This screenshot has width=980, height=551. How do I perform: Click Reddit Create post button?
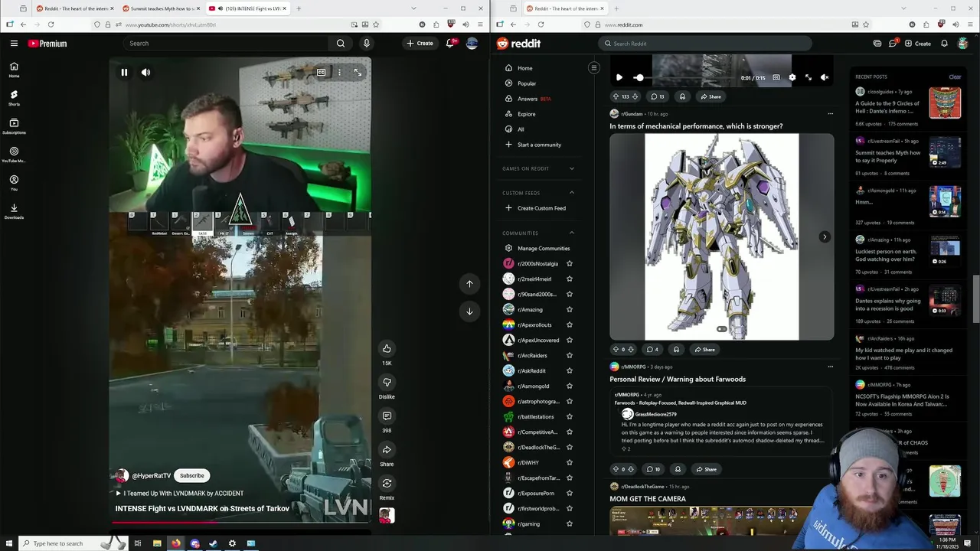(x=918, y=44)
